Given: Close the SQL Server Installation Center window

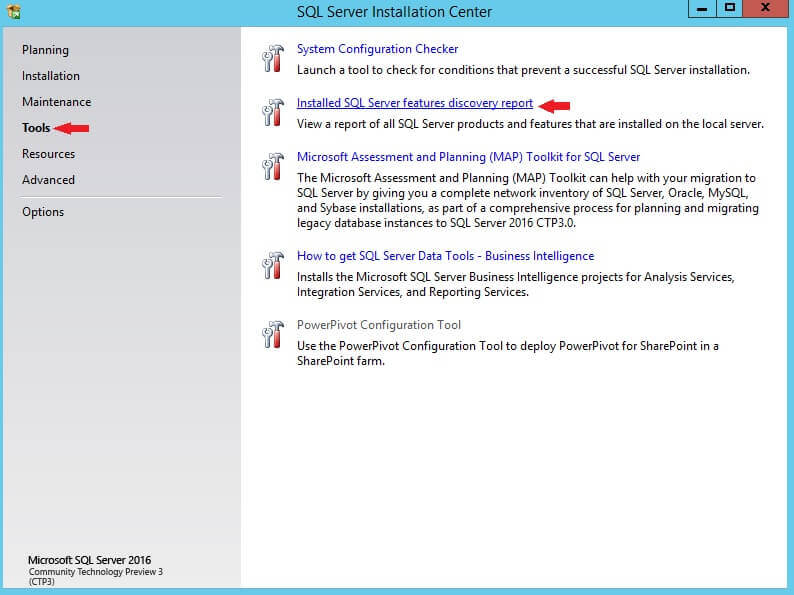Looking at the screenshot, I should point(766,9).
